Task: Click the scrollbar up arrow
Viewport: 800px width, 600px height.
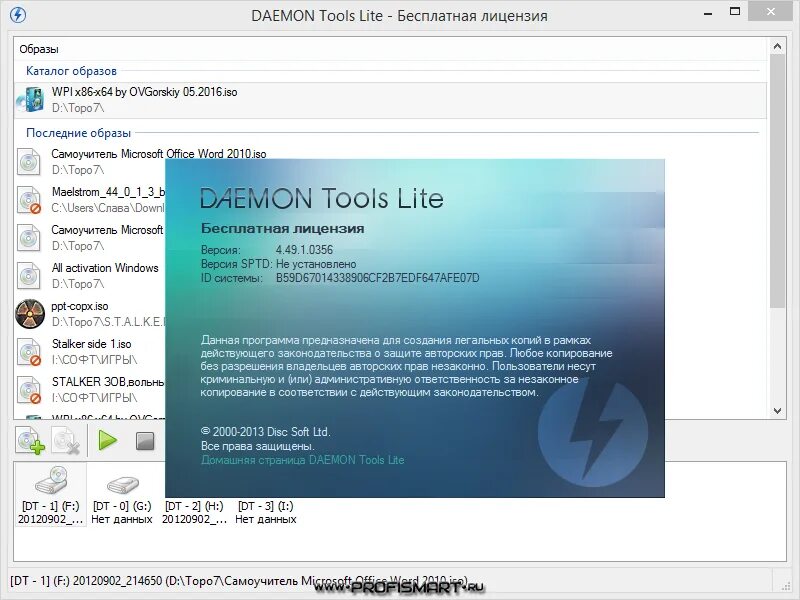Action: click(777, 46)
